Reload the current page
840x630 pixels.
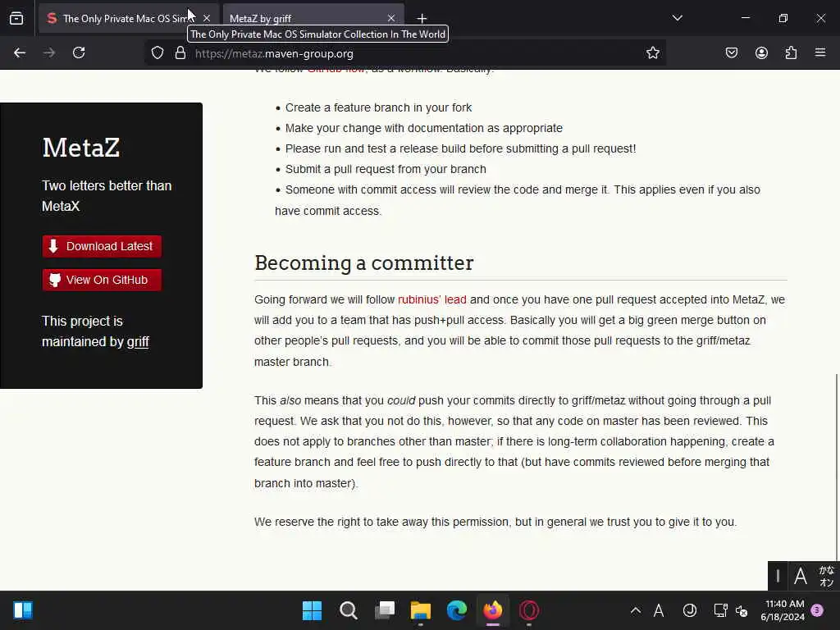click(79, 53)
